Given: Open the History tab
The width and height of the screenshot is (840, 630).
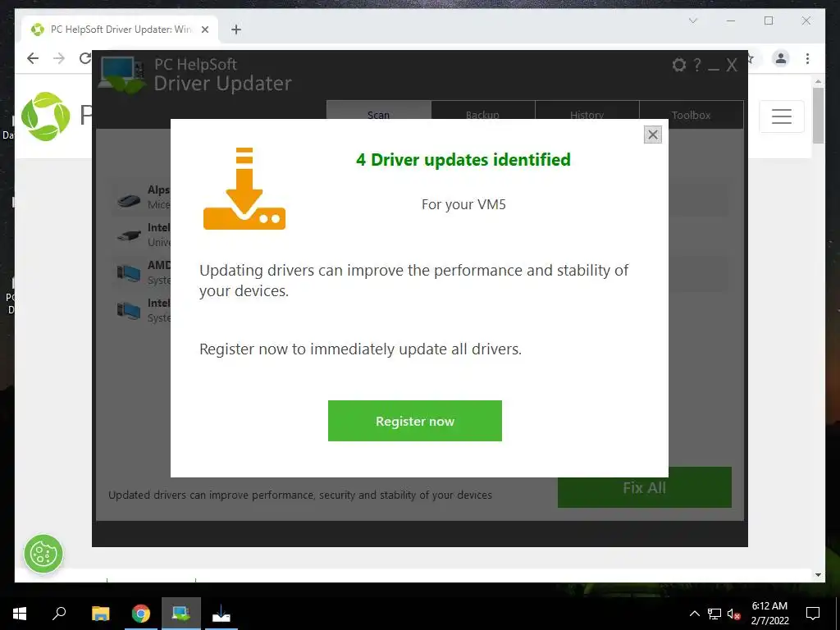Looking at the screenshot, I should [587, 114].
